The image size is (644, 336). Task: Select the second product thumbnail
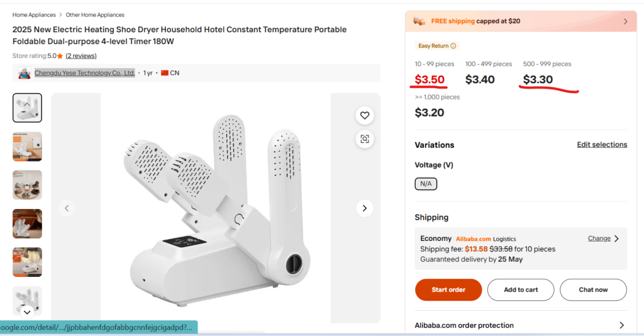(x=28, y=147)
